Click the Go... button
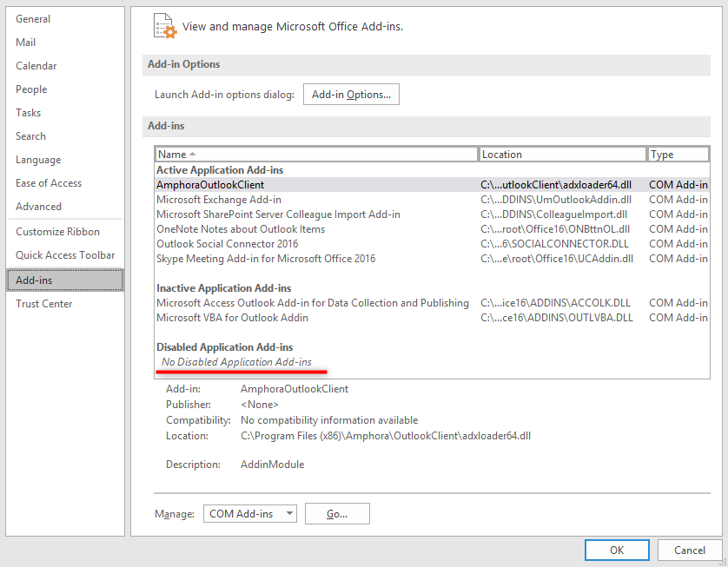Screen dimensions: 728x567 pos(337,514)
